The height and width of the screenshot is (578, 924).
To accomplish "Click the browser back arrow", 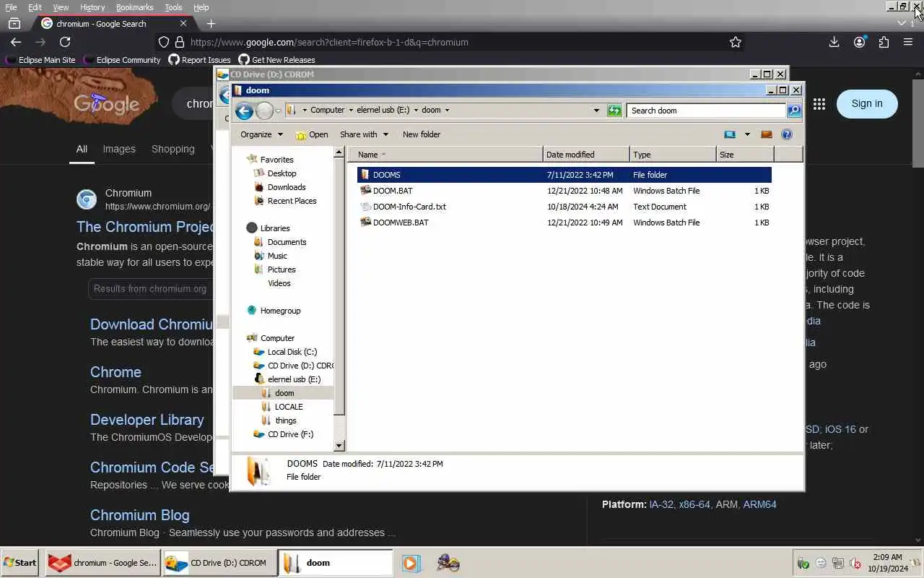I will click(x=16, y=42).
